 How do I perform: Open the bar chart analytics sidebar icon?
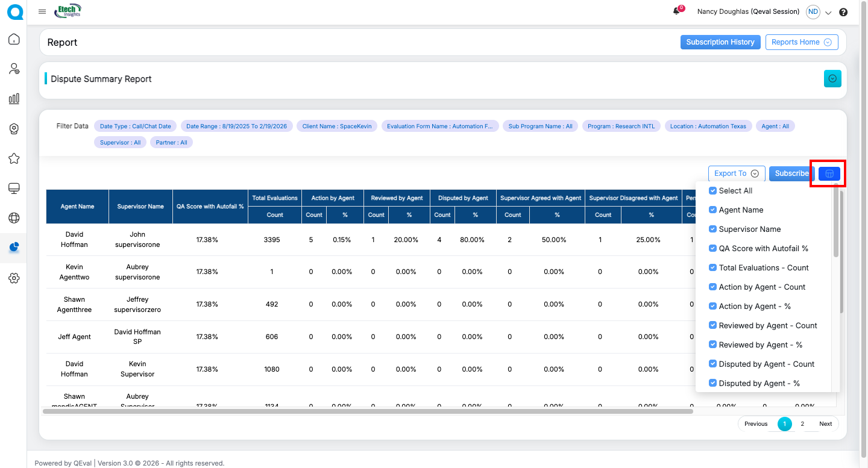coord(14,99)
